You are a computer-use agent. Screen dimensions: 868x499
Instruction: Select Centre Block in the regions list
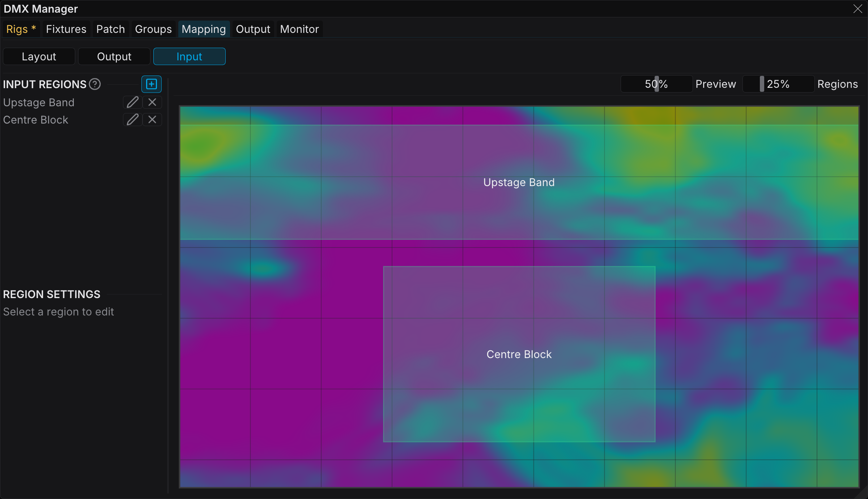tap(35, 120)
